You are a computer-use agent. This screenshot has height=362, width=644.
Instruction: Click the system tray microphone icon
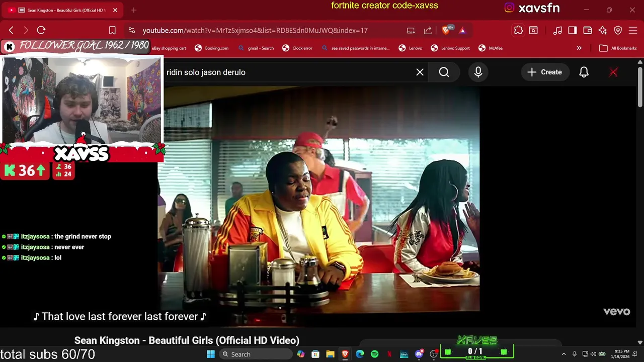tap(574, 354)
